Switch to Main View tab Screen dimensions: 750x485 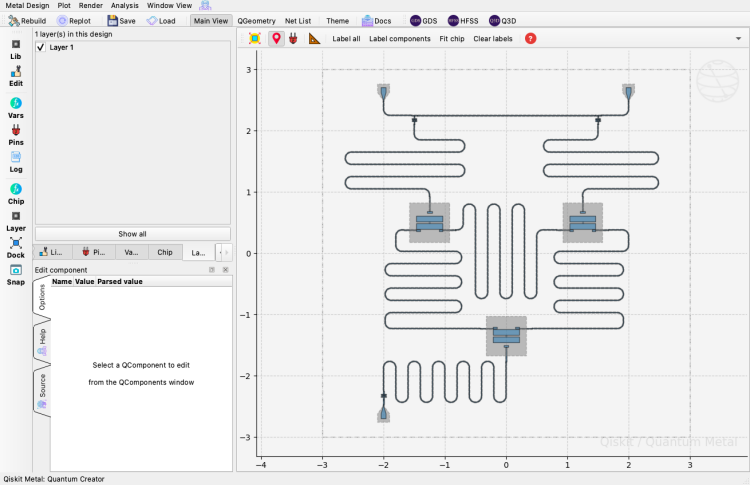(x=211, y=21)
